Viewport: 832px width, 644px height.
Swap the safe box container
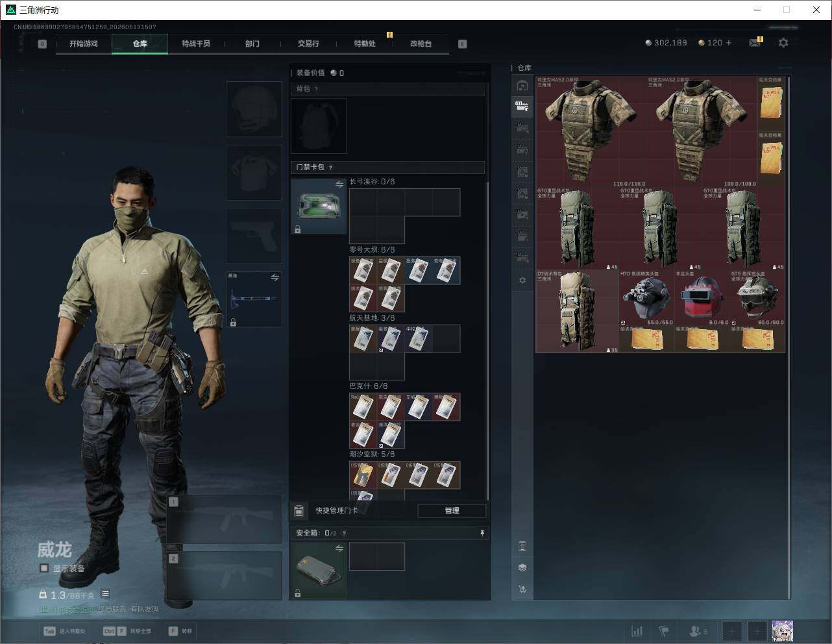tap(339, 549)
